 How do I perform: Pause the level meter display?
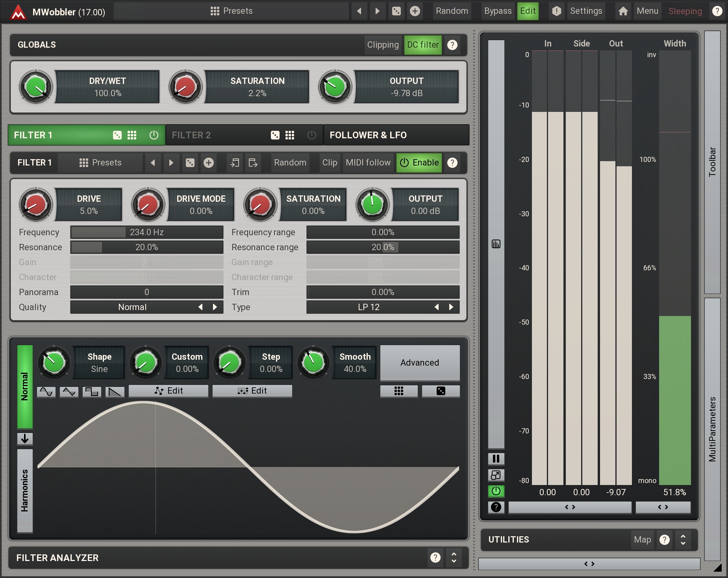click(x=496, y=459)
